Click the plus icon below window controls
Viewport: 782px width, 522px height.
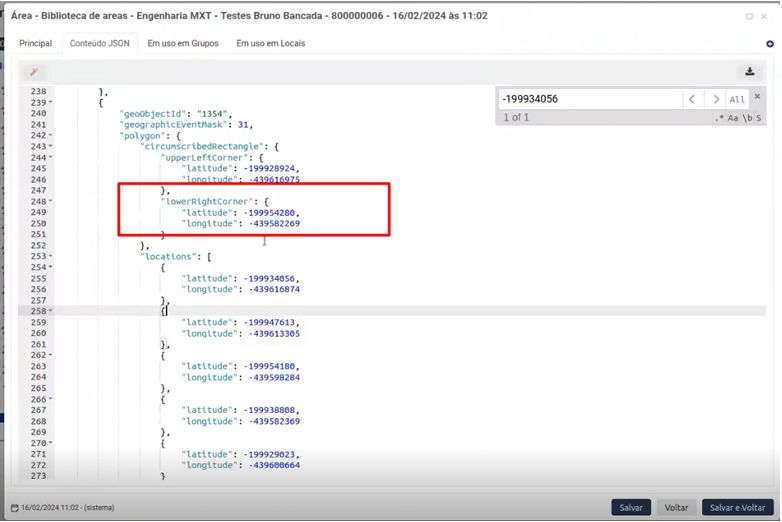[769, 44]
